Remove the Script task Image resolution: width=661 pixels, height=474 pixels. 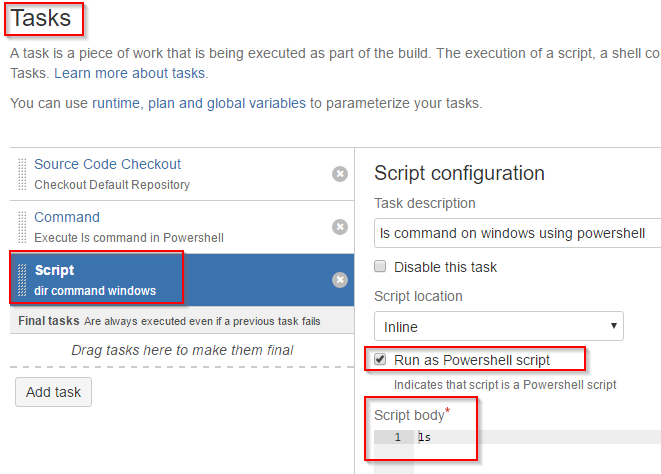[340, 280]
